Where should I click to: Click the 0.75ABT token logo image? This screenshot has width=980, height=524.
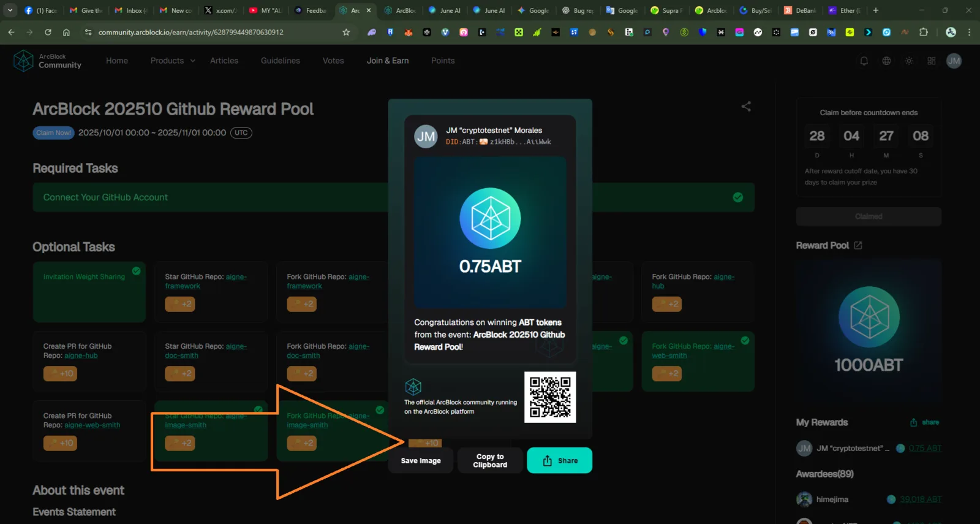pos(490,218)
